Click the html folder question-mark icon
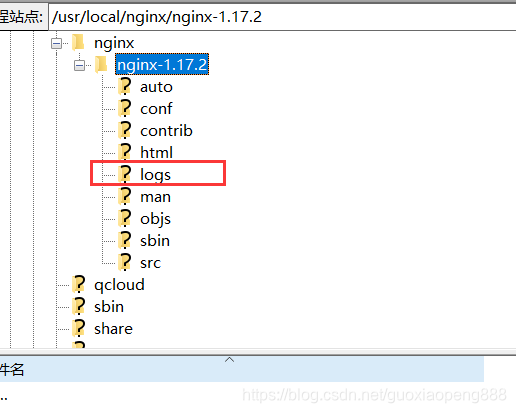516x413 pixels. coord(125,152)
